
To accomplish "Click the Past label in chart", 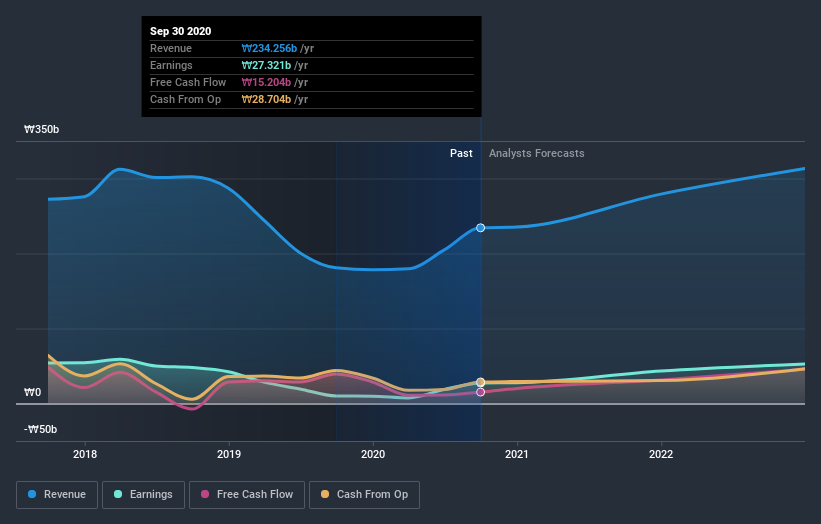I will click(x=461, y=153).
